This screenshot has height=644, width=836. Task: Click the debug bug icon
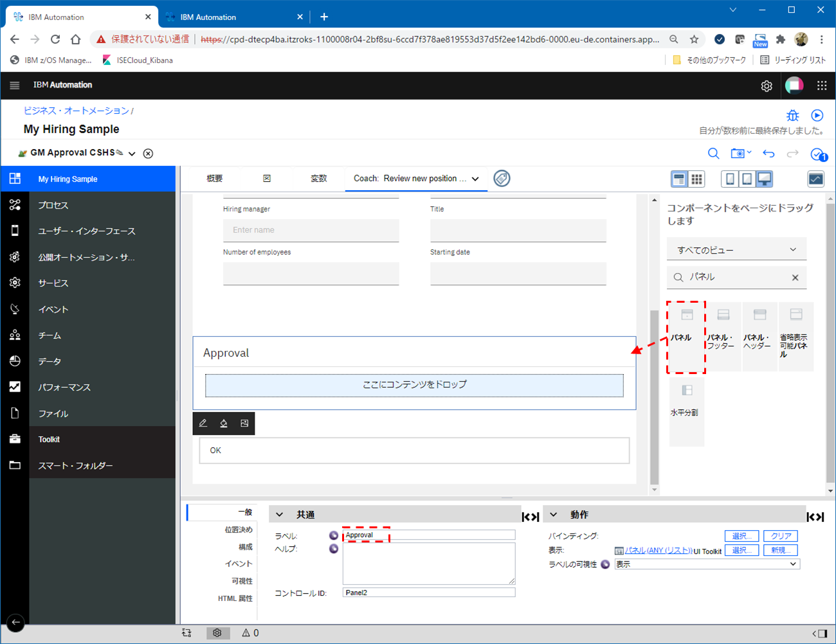(x=793, y=116)
